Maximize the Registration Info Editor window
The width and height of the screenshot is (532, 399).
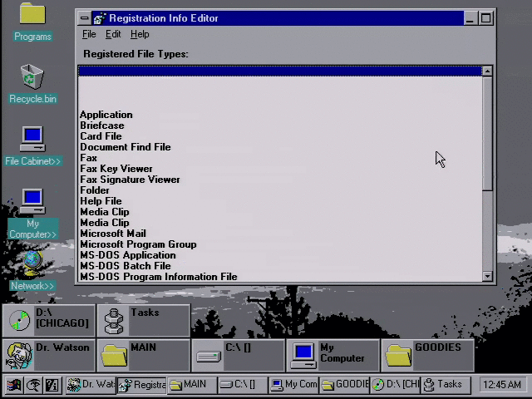coord(485,18)
